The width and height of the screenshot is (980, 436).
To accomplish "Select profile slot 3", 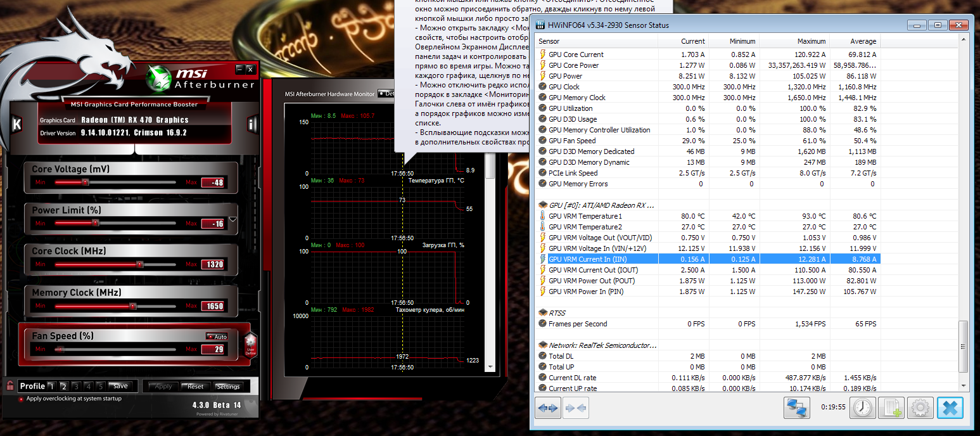I will [76, 386].
